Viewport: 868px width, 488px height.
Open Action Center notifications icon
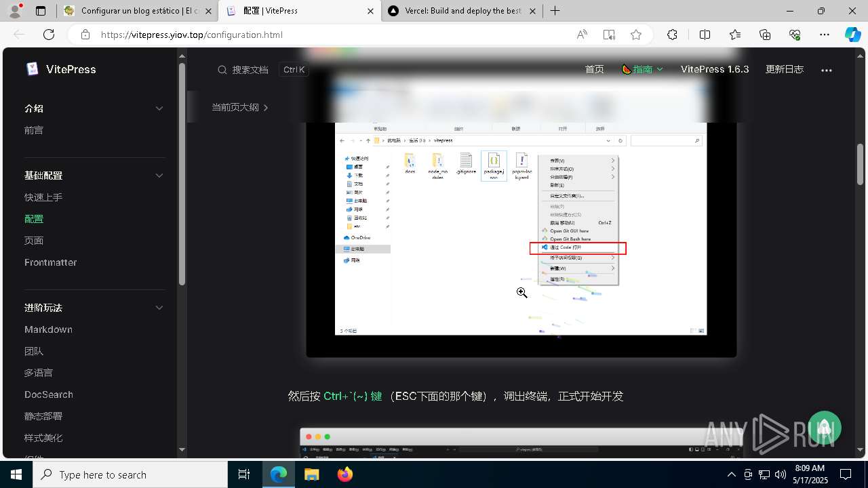point(846,474)
